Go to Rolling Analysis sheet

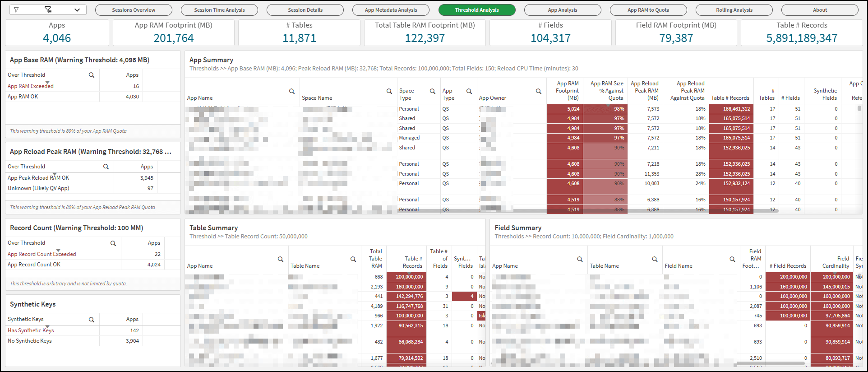734,10
